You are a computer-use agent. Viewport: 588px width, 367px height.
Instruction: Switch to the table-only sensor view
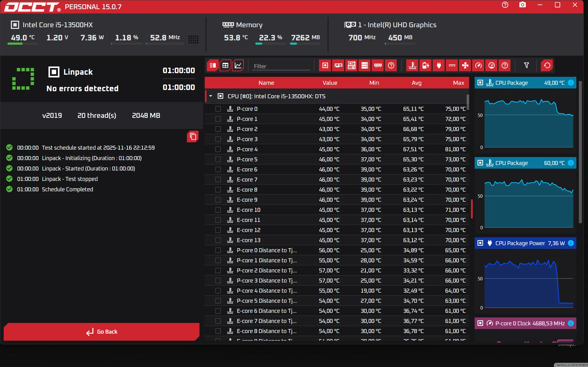pos(225,66)
